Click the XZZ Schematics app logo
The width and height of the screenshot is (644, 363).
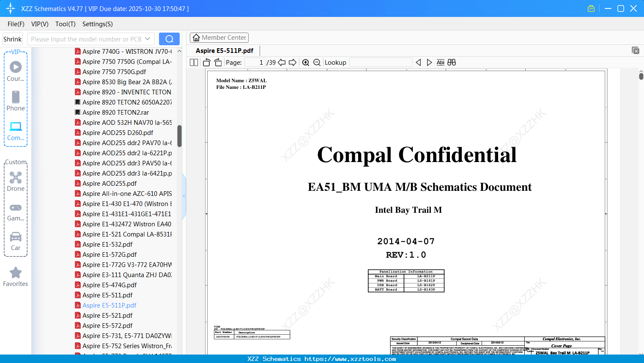pyautogui.click(x=11, y=8)
